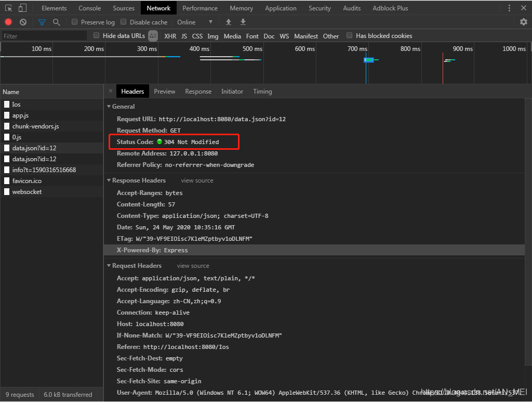The height and width of the screenshot is (402, 532).
Task: Stop recording network log (red circle)
Action: [x=8, y=22]
